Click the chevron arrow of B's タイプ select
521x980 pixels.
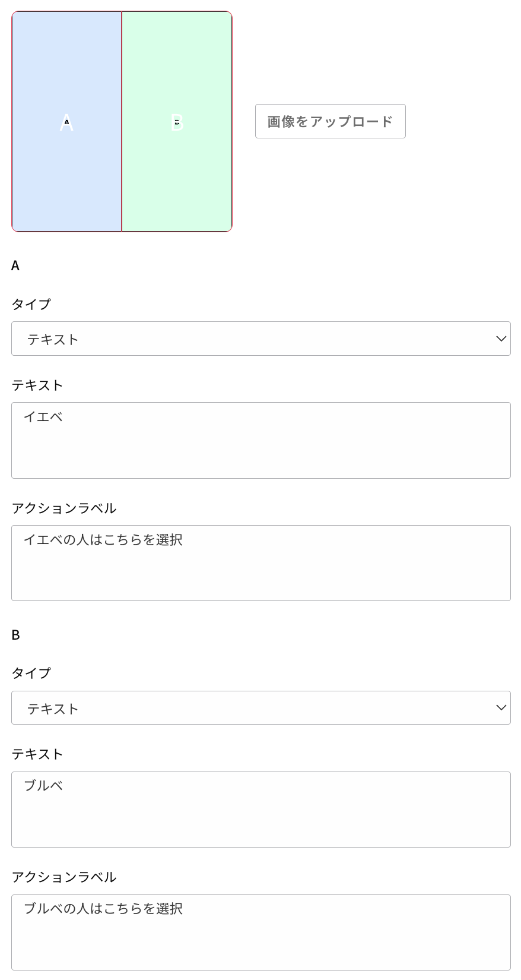[501, 707]
